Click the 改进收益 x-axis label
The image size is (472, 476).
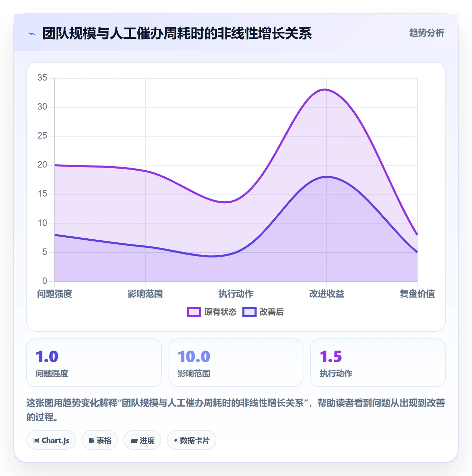327,294
